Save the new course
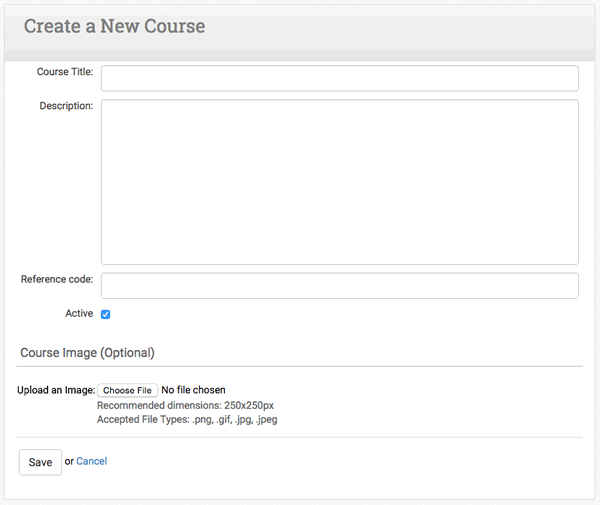Screen dimensions: 600x505 click(40, 462)
